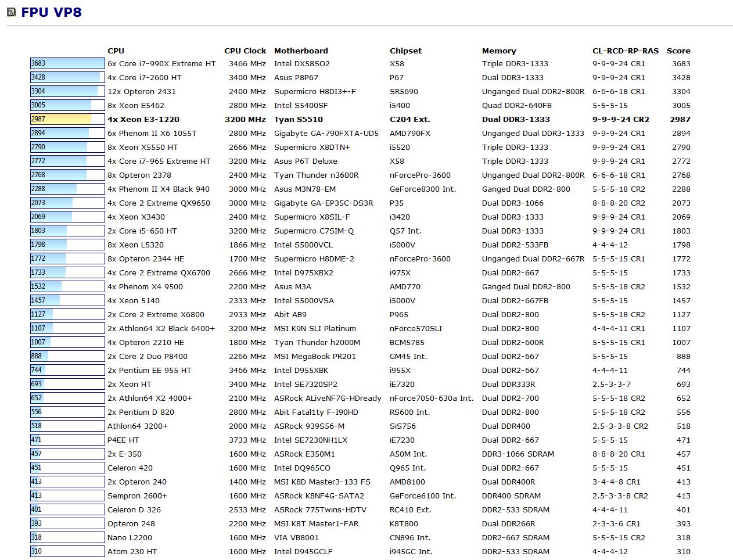This screenshot has height=560, width=733.
Task: Select the Supermicro H8DI3+-F motherboard cell
Action: (x=315, y=91)
